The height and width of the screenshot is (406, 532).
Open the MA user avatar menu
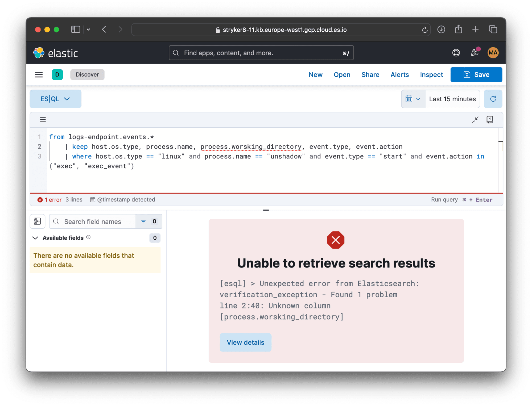click(493, 53)
